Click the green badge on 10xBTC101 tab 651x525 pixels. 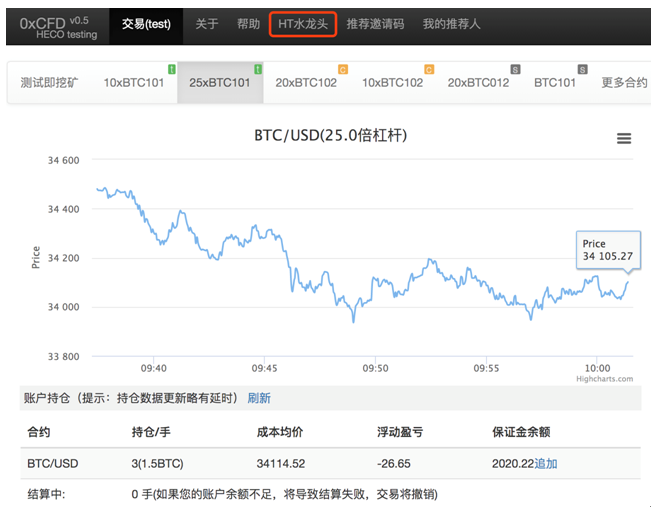tap(172, 69)
